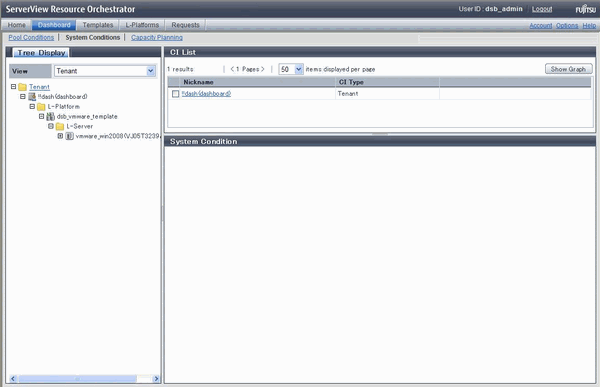The height and width of the screenshot is (387, 600).
Task: Collapse the Tenant root node
Action: pyautogui.click(x=13, y=87)
